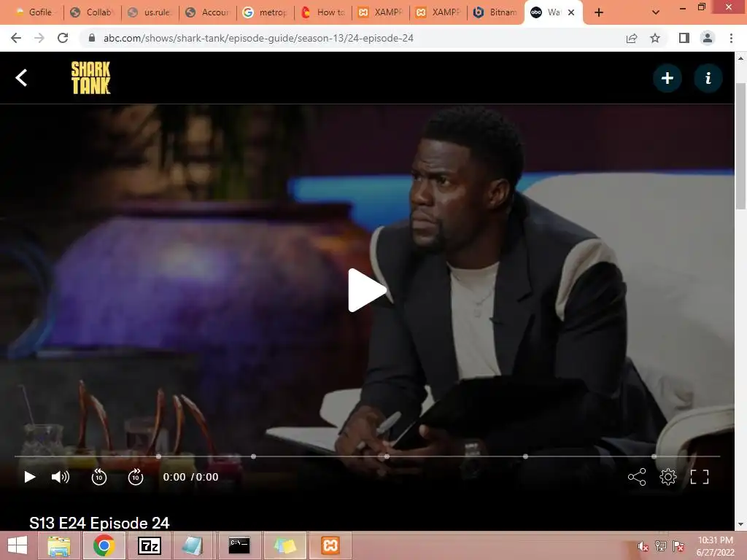Image resolution: width=747 pixels, height=560 pixels.
Task: Open tab search dropdown chevron
Action: 656,12
